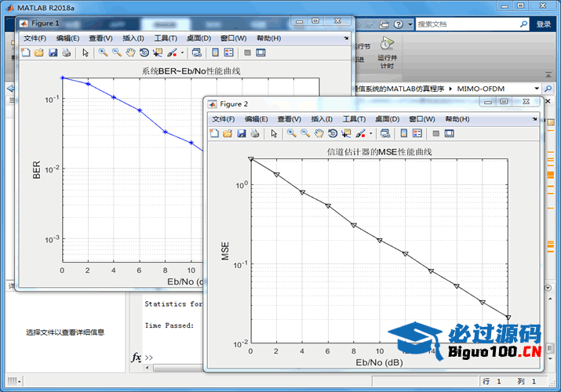Open current folder path dropdown arrow
The image size is (561, 392).
coord(537,89)
